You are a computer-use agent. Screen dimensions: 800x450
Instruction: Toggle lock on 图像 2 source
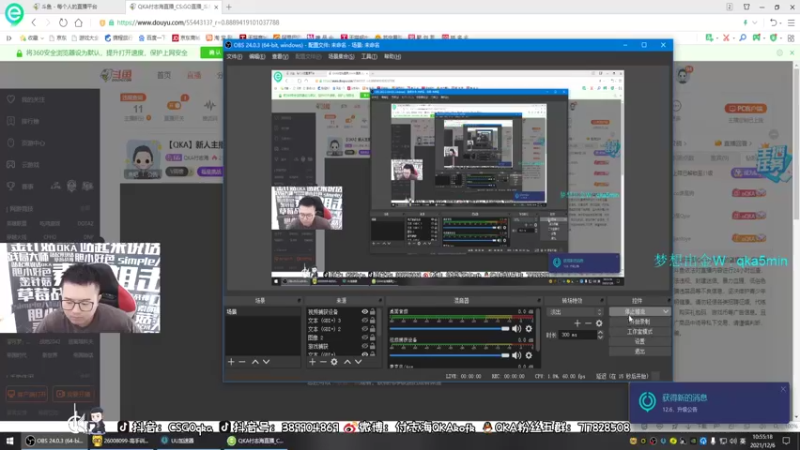tap(372, 337)
